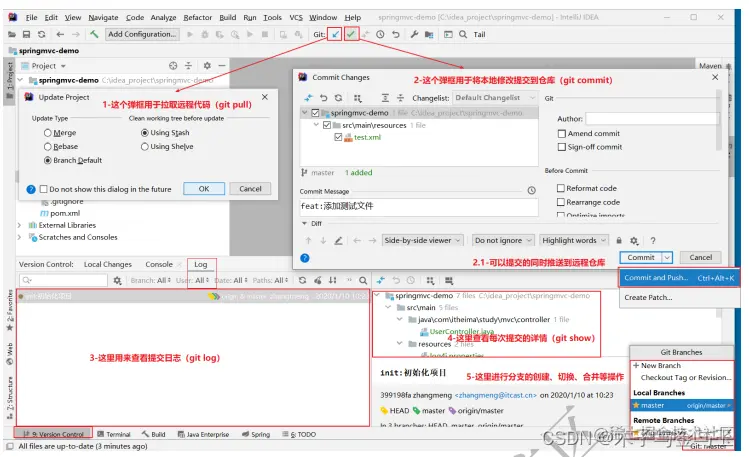This screenshot has height=457, width=749.
Task: Click the synchronize refresh icon in toolbar
Action: point(42,34)
